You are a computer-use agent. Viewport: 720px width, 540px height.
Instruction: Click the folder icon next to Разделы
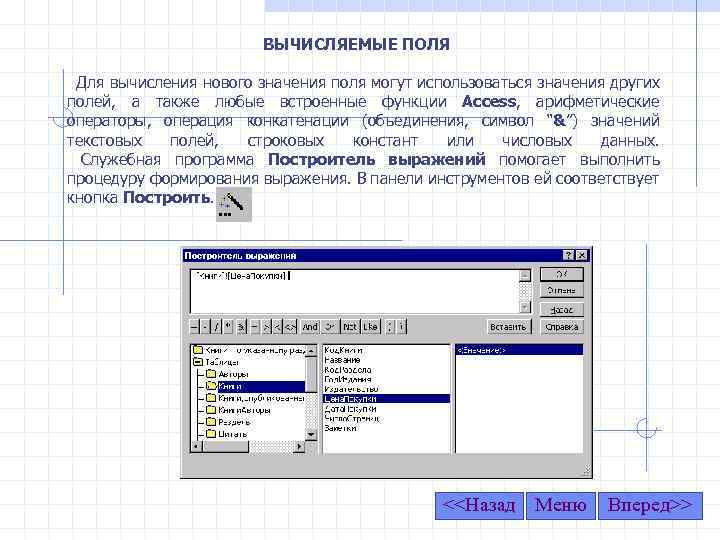click(211, 422)
